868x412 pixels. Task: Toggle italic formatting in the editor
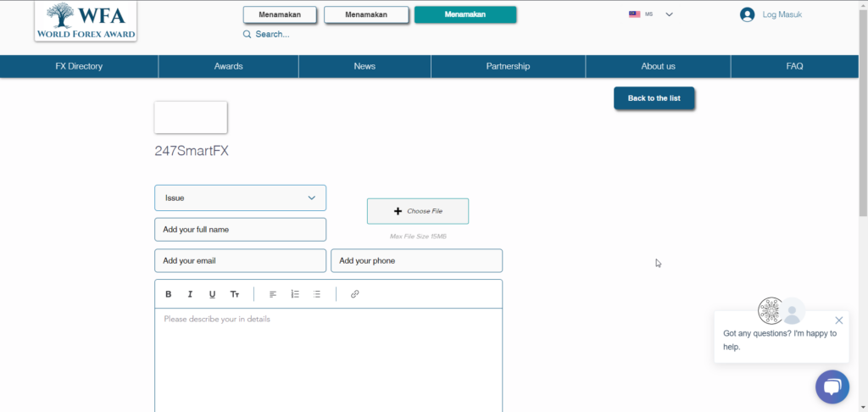coord(190,294)
